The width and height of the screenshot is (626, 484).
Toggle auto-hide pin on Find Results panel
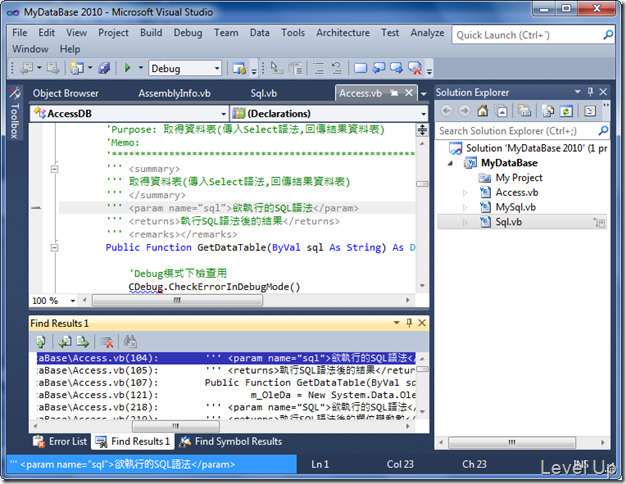409,323
